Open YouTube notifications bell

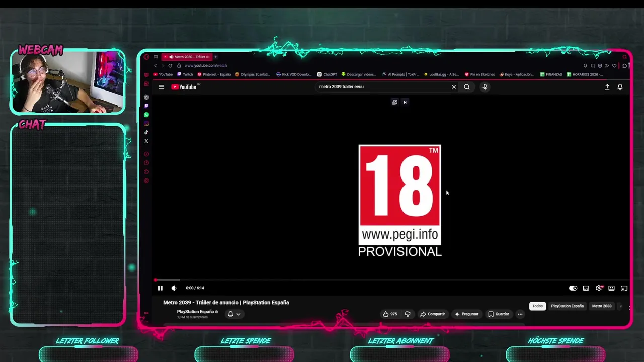620,87
